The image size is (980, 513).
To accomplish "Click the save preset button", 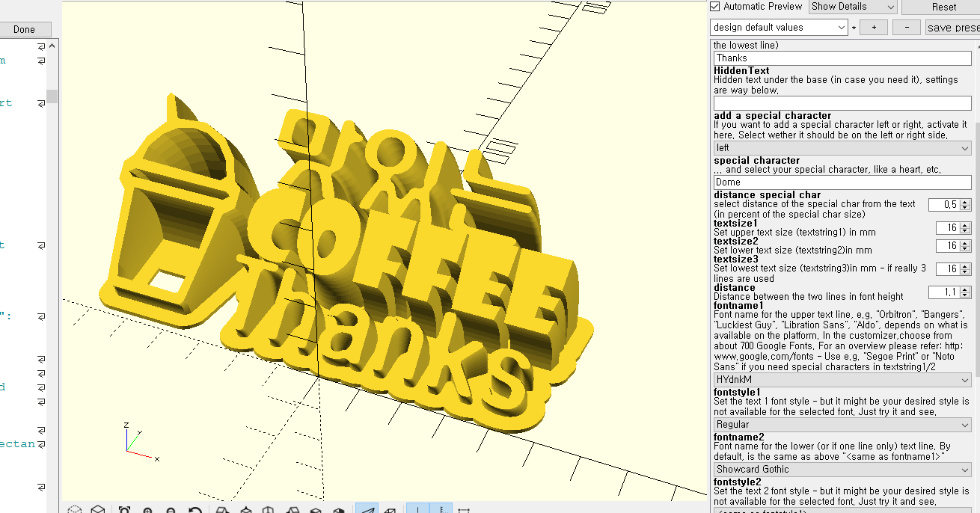I will point(952,28).
